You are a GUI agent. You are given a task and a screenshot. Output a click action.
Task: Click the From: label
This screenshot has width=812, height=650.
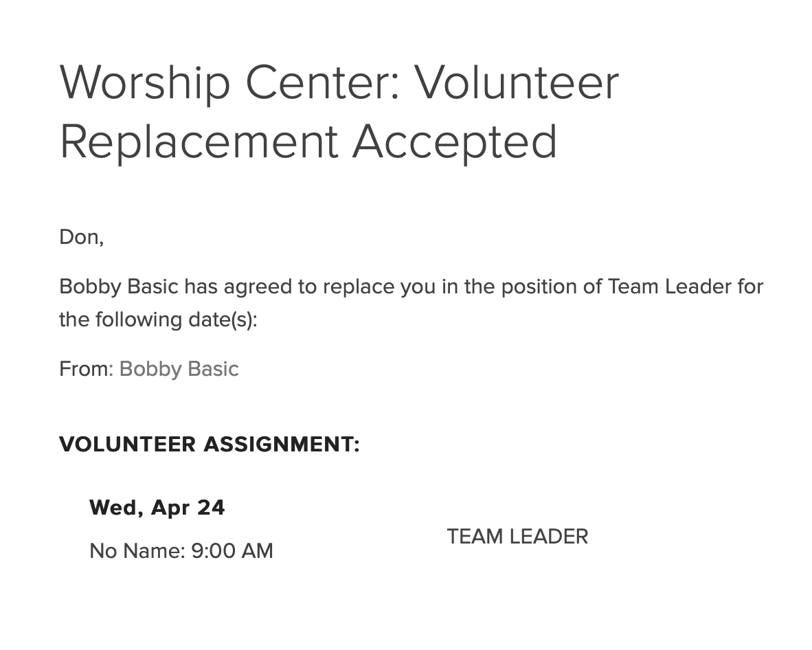click(87, 369)
